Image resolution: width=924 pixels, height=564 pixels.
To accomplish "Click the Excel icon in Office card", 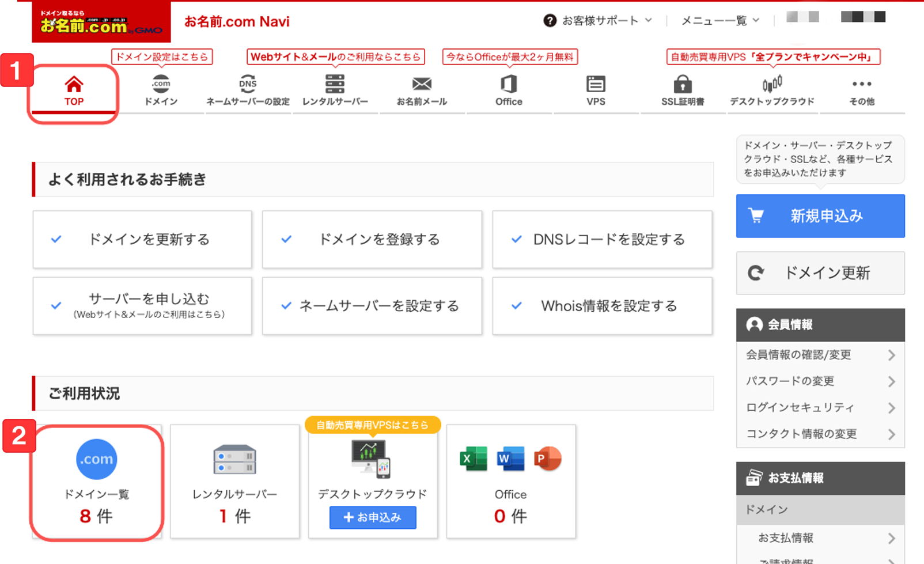I will click(474, 459).
